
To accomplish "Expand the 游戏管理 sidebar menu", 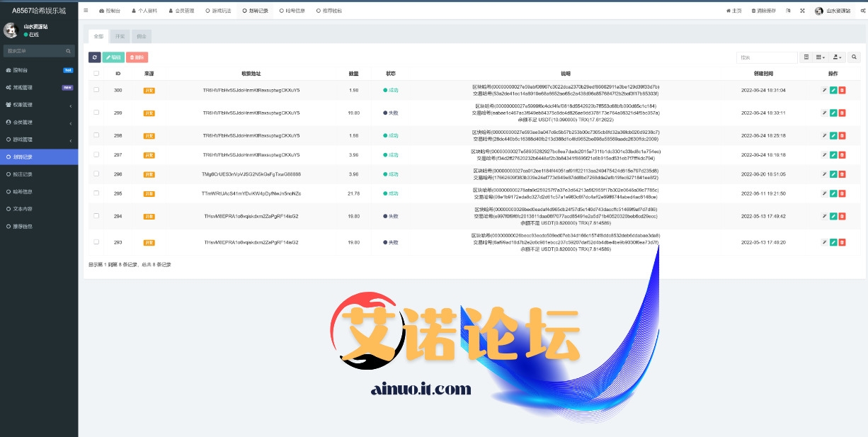I will pos(39,140).
